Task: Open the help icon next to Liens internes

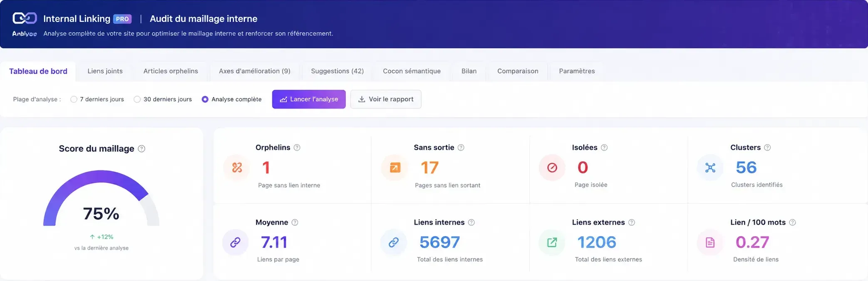Action: [x=471, y=222]
